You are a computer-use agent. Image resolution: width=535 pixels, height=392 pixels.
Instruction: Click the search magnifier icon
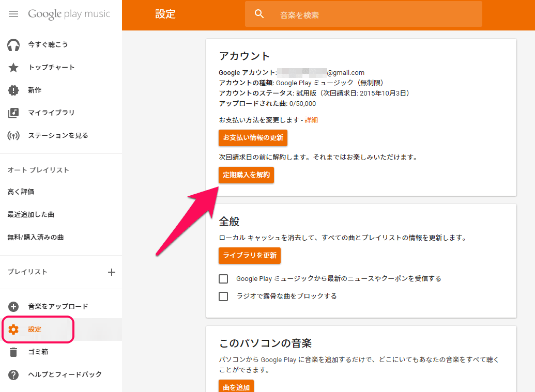[x=259, y=14]
